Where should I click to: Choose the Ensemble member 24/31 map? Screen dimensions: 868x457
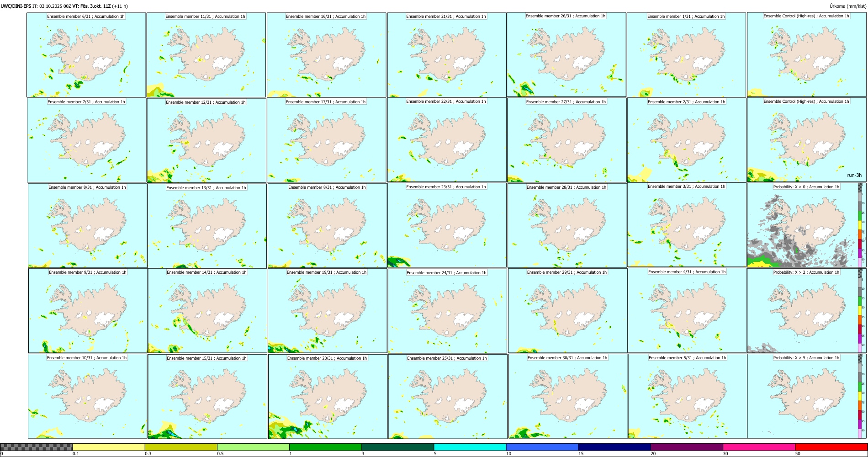(x=447, y=311)
